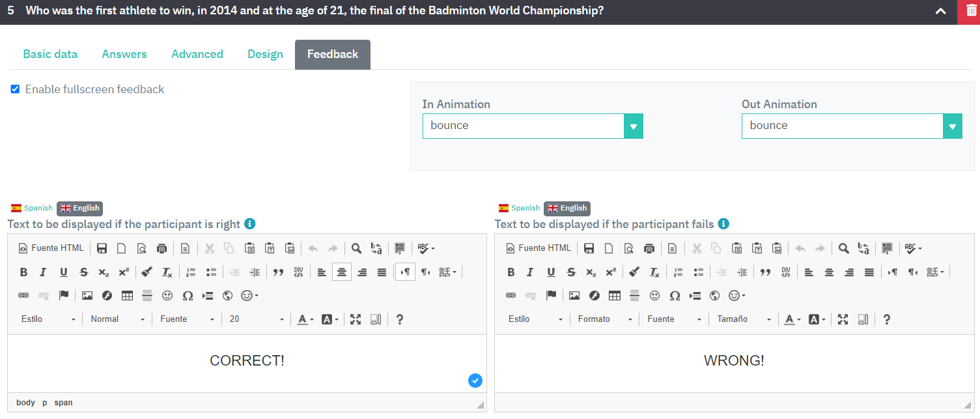Insert special character omega in the right-answer editor
The width and height of the screenshot is (980, 419).
point(188,296)
